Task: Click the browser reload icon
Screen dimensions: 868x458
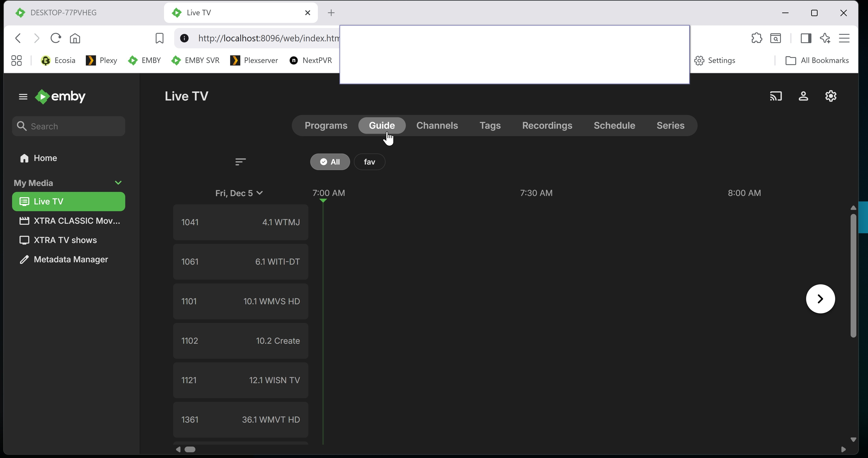Action: (56, 38)
